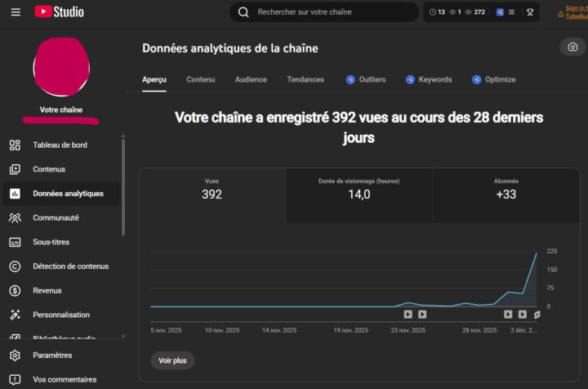Viewport: 588px width, 389px height.
Task: Click the search magnifier icon
Action: 243,12
